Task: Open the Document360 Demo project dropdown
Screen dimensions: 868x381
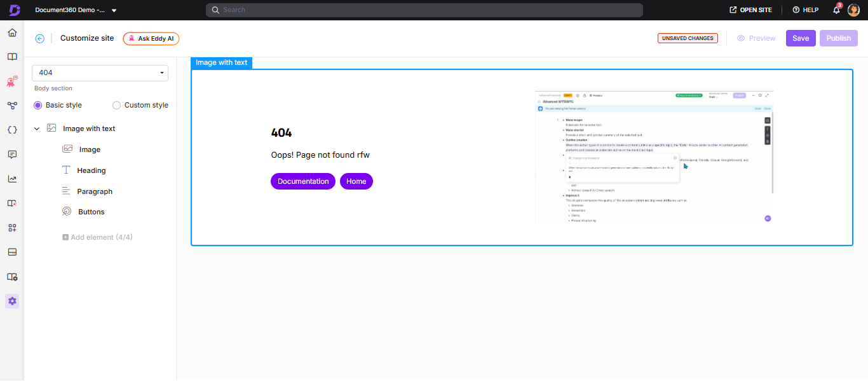Action: pyautogui.click(x=76, y=10)
